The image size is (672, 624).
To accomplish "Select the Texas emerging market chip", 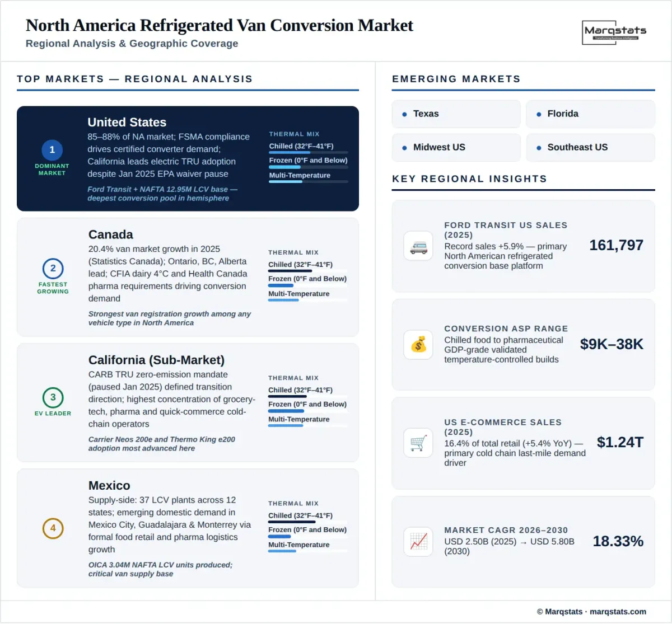I will (x=456, y=114).
